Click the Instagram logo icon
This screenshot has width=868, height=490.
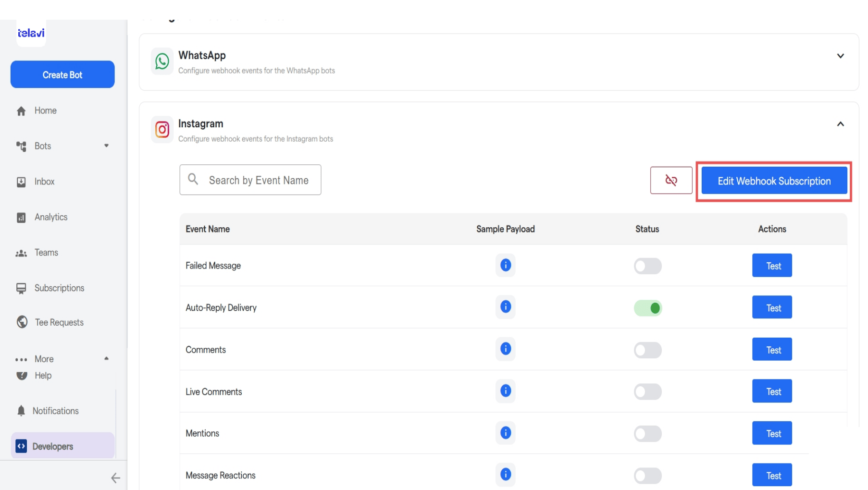pyautogui.click(x=162, y=130)
